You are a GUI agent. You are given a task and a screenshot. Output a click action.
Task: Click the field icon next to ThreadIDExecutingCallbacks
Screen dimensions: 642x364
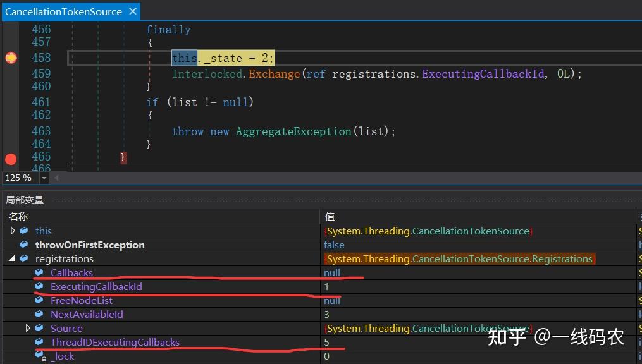click(x=39, y=342)
